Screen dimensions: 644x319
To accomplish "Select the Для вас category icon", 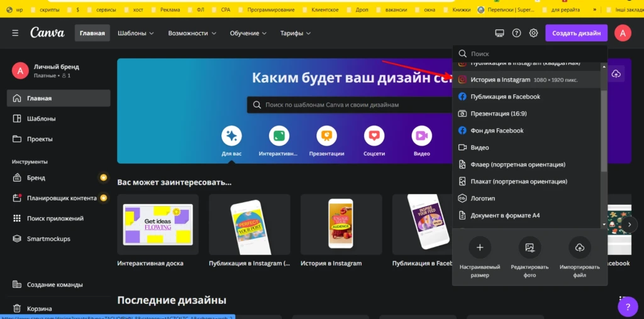I will coord(231,136).
